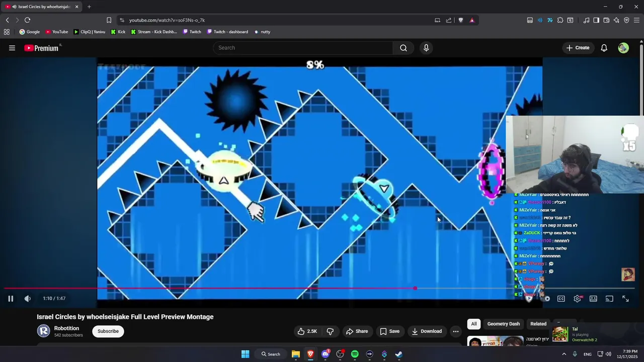
Task: Cast video with Play on TV icon
Action: 609,299
